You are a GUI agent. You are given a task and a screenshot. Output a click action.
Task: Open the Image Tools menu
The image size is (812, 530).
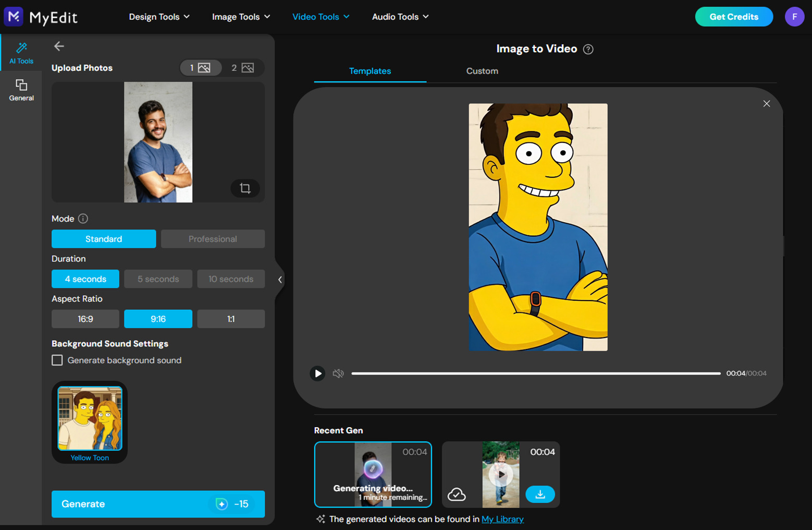[240, 16]
